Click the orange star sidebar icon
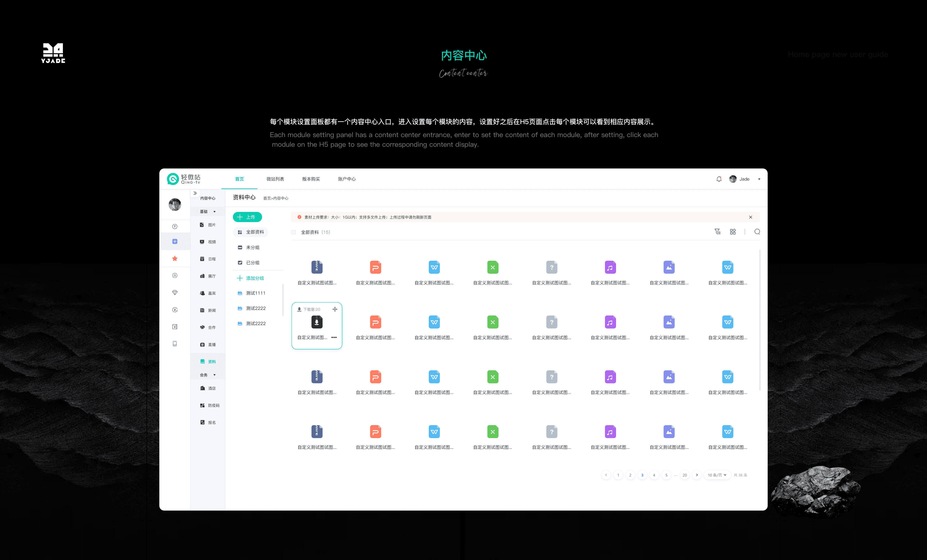The height and width of the screenshot is (560, 927). pos(175,258)
